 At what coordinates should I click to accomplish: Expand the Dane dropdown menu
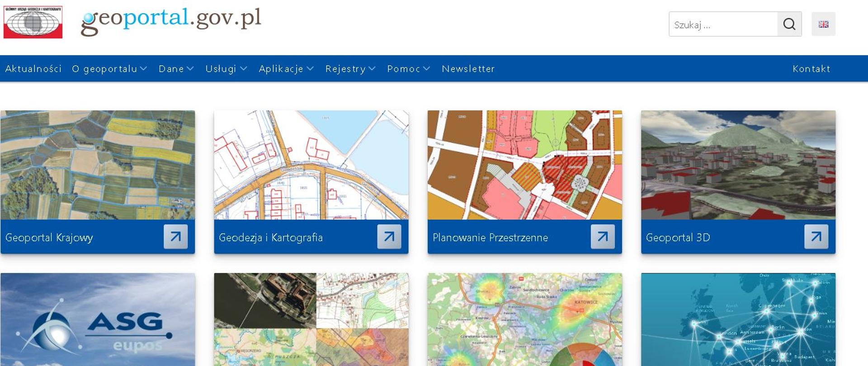coord(176,69)
